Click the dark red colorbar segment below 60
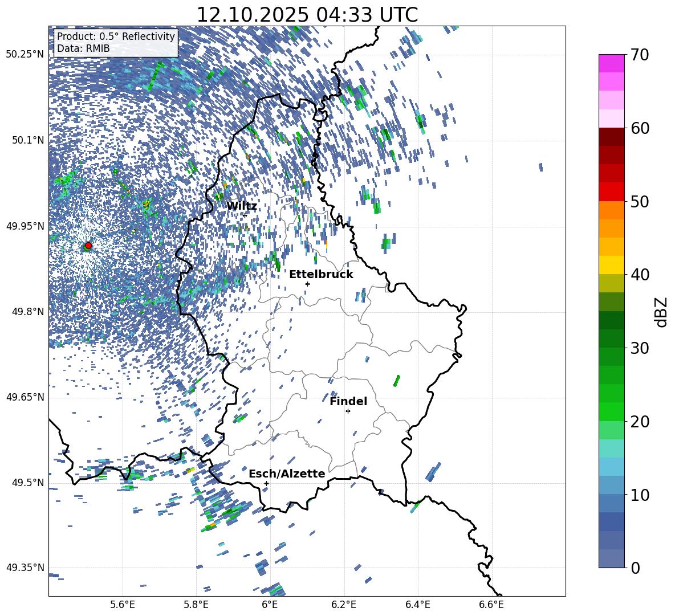The height and width of the screenshot is (616, 675). tap(611, 137)
